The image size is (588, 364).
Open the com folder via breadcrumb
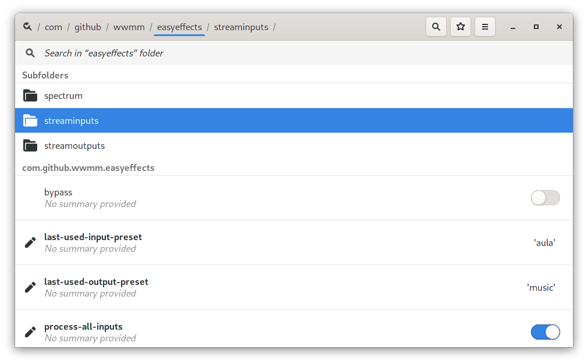click(x=53, y=27)
